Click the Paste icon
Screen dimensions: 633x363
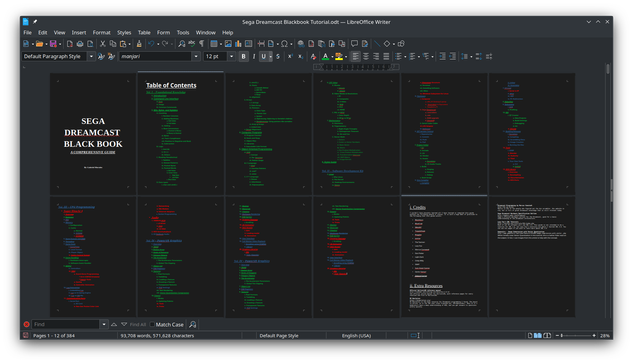tap(123, 44)
